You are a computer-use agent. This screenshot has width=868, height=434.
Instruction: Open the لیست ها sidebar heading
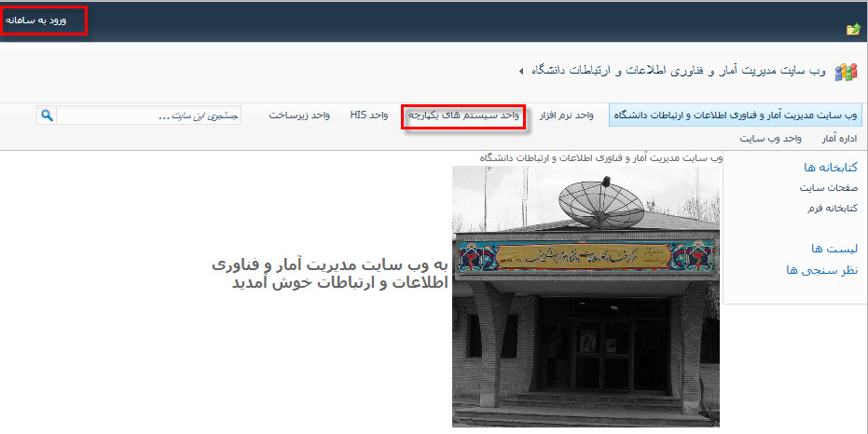coord(834,249)
